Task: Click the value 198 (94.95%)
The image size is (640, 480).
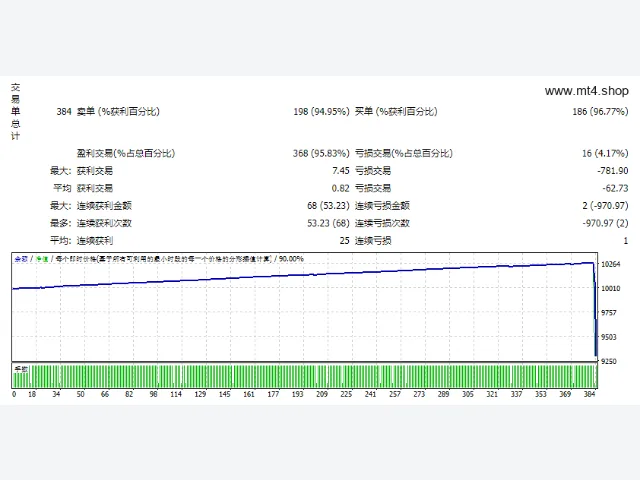Action: point(321,111)
